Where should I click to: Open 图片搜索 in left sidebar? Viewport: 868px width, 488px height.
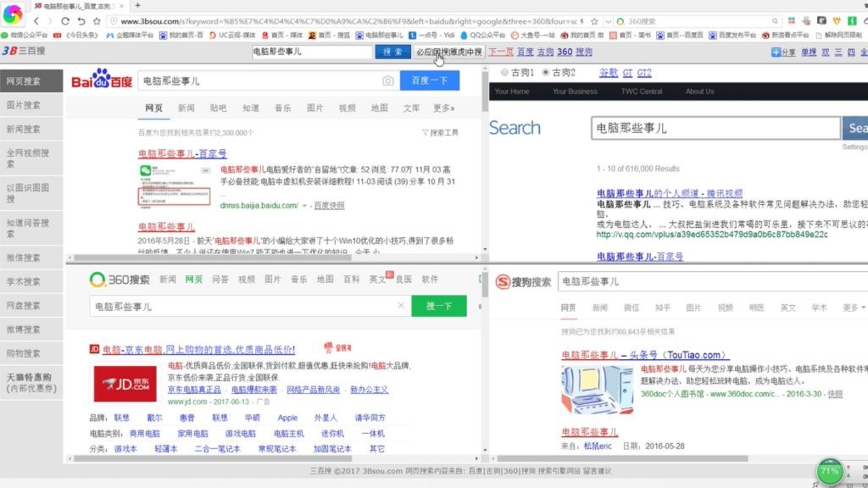pyautogui.click(x=24, y=105)
